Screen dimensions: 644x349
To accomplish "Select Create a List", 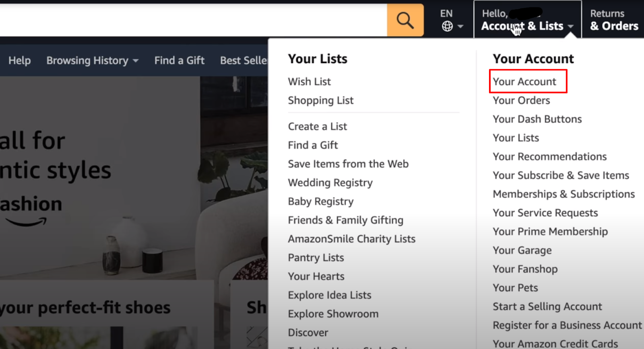I will tap(317, 126).
